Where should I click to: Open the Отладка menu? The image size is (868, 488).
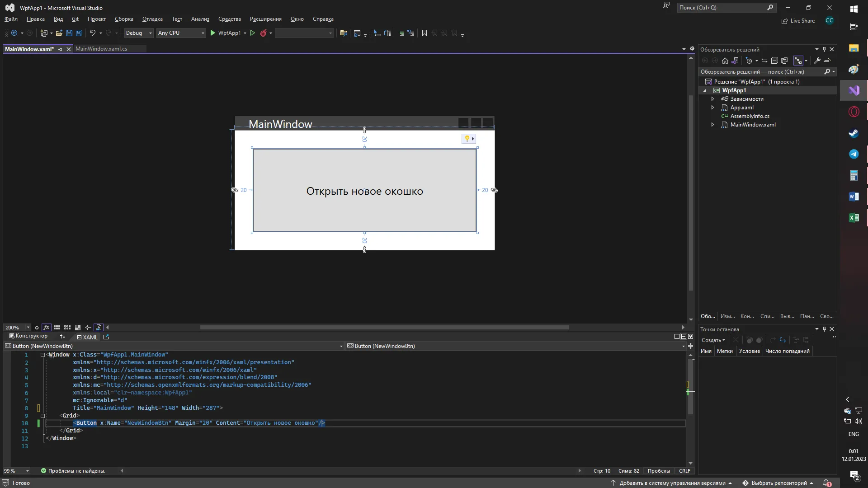pos(152,19)
